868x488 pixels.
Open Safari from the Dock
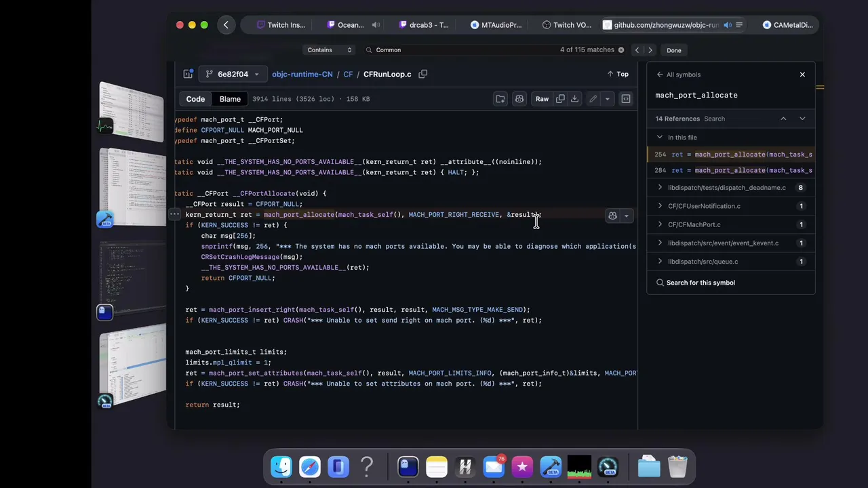[x=310, y=466]
